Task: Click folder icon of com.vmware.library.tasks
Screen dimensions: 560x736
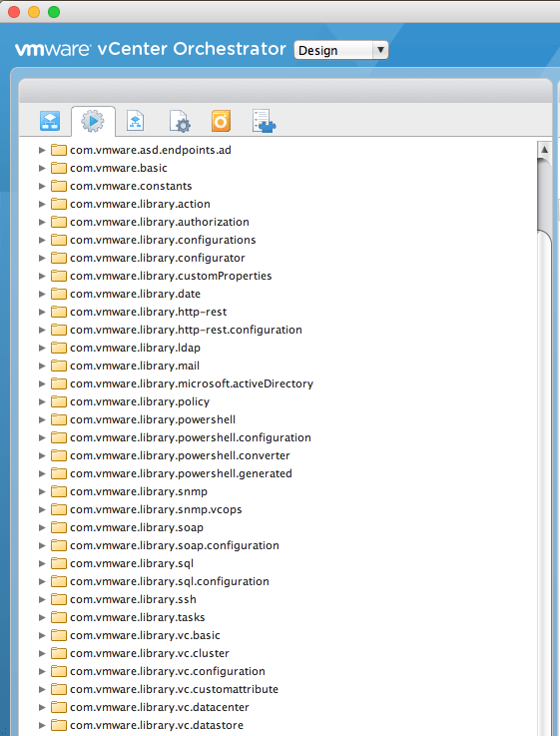Action: 59,617
